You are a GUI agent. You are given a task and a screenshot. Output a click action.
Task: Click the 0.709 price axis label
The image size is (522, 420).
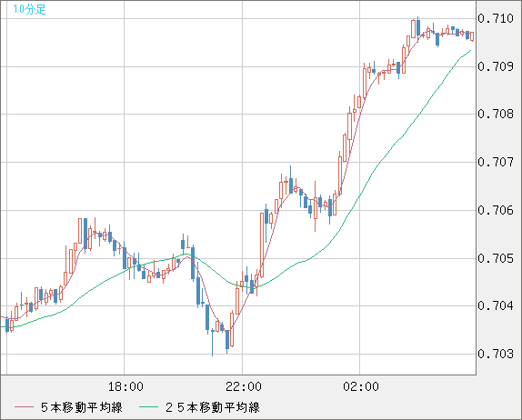[496, 66]
